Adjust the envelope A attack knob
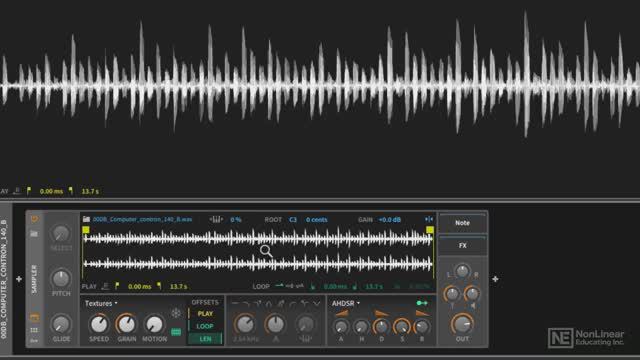Image resolution: width=640 pixels, height=360 pixels. (341, 327)
